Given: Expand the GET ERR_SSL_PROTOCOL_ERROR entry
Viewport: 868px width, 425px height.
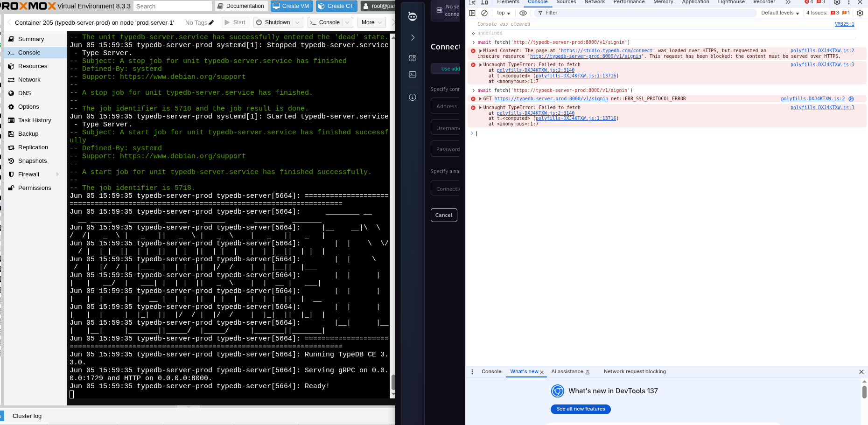Looking at the screenshot, I should (x=480, y=99).
